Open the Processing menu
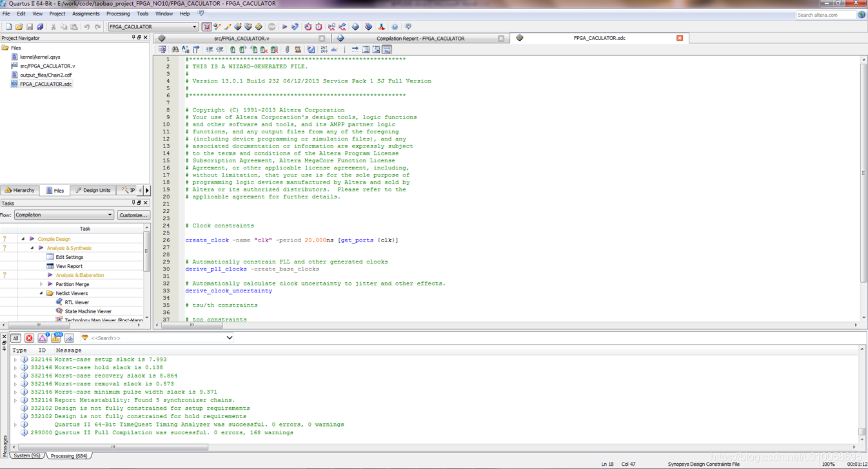Image resolution: width=868 pixels, height=469 pixels. pos(118,14)
